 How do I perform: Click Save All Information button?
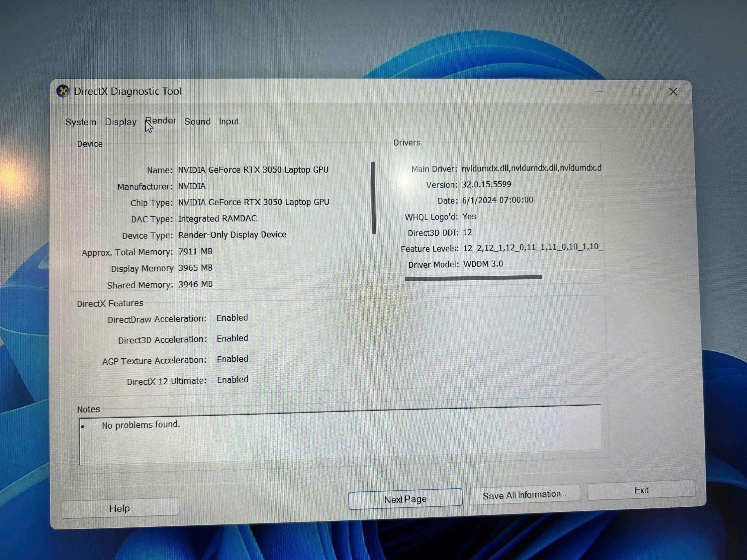pyautogui.click(x=524, y=495)
